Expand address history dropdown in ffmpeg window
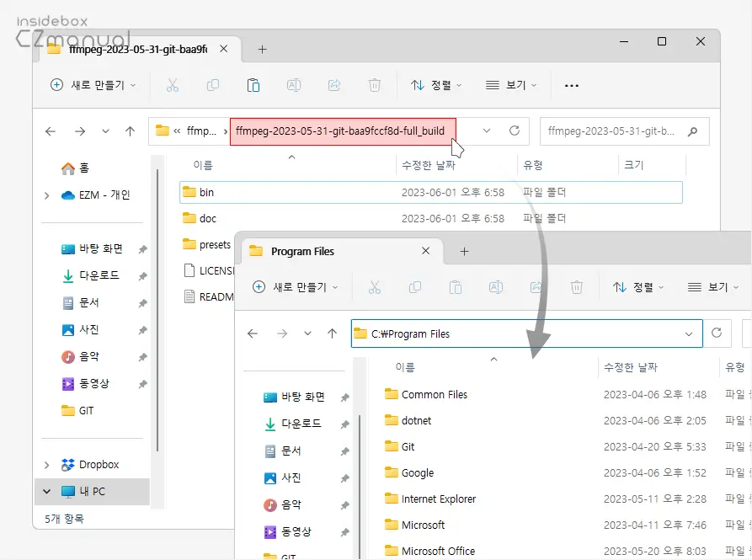The height and width of the screenshot is (560, 752). tap(486, 131)
